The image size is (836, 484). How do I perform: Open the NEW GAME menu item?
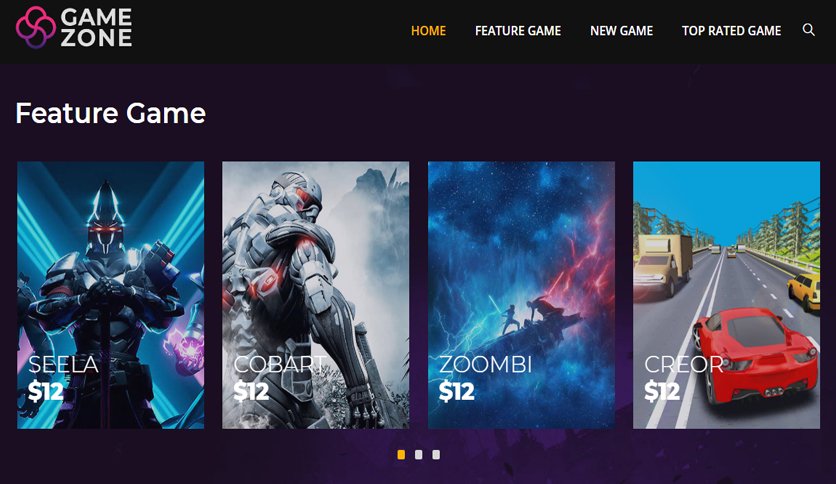621,31
